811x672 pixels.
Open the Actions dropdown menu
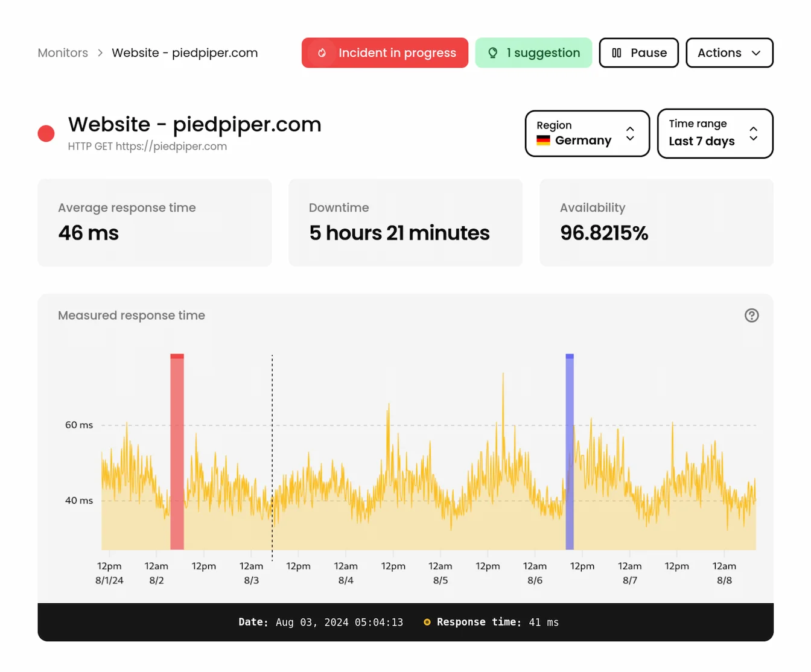[730, 53]
